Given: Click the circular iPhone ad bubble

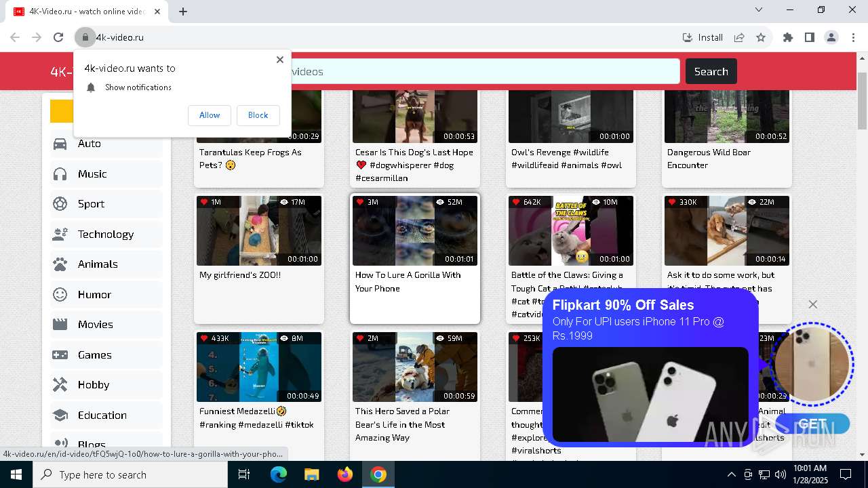Looking at the screenshot, I should point(812,365).
